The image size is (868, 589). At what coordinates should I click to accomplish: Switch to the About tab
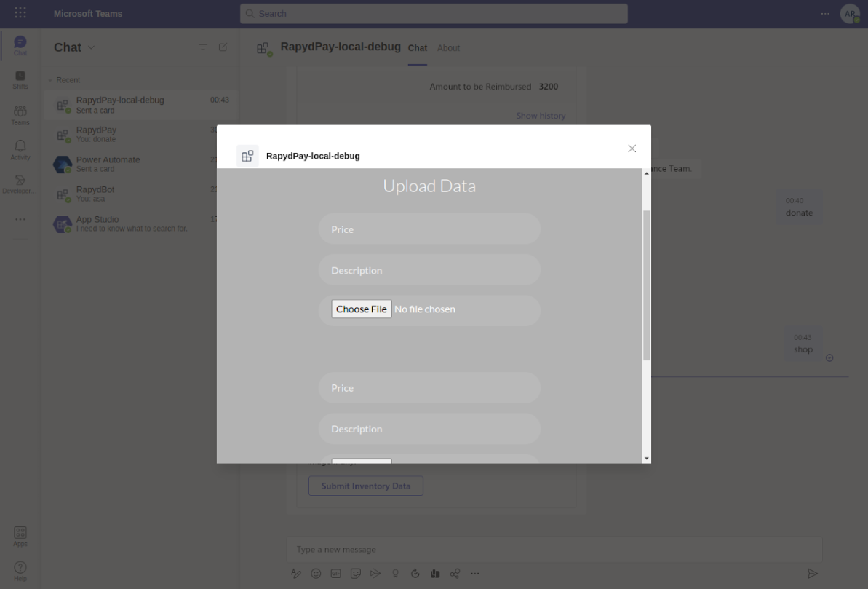click(448, 48)
